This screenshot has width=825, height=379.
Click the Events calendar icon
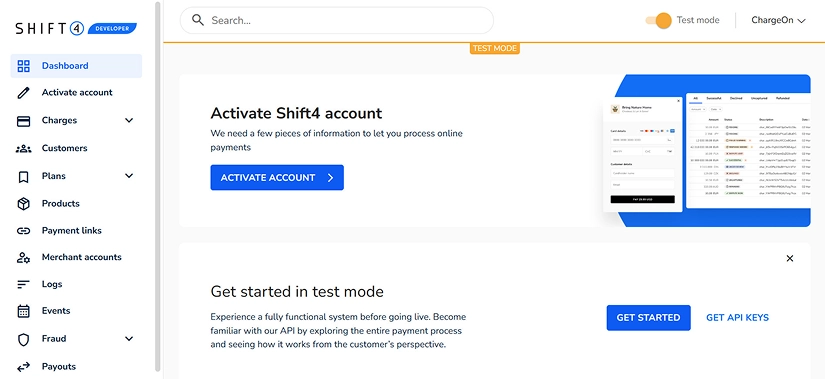tap(24, 311)
